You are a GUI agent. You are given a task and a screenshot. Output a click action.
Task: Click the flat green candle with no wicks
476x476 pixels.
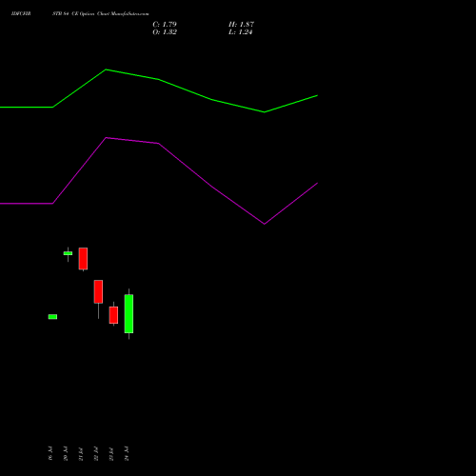click(x=52, y=317)
